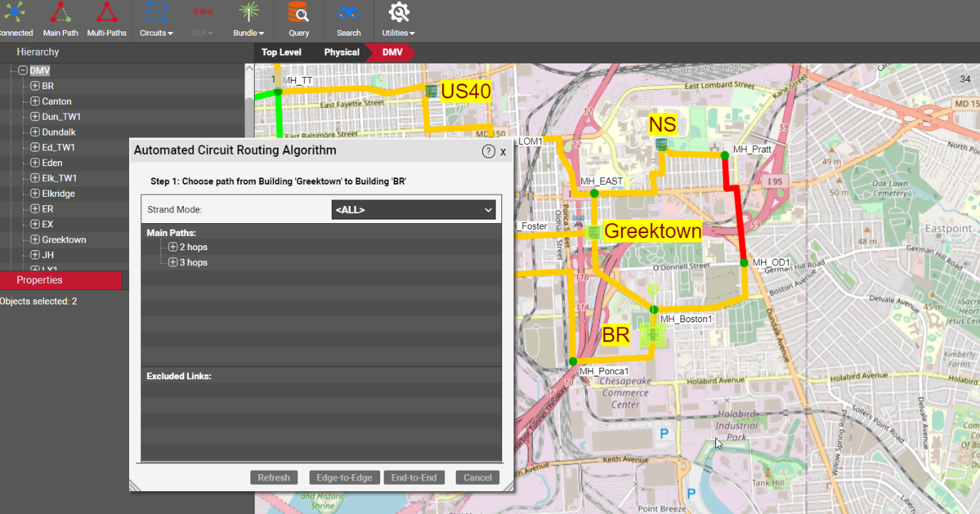980x514 pixels.
Task: Expand the Greektown tree node
Action: [x=35, y=240]
